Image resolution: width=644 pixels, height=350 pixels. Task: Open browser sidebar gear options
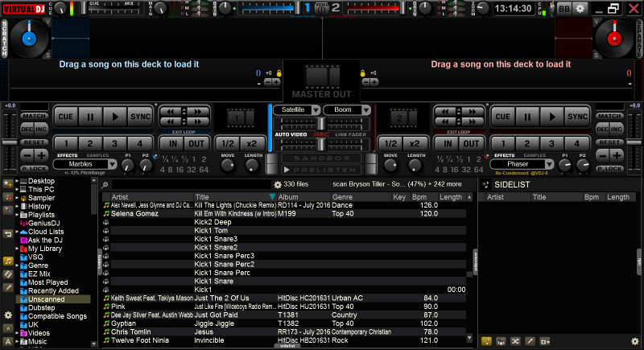pos(8,315)
